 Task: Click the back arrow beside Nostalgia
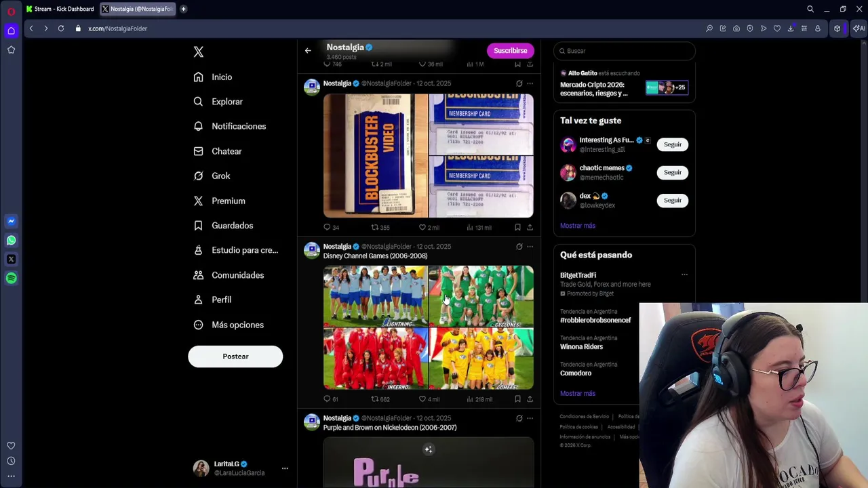[x=308, y=51]
